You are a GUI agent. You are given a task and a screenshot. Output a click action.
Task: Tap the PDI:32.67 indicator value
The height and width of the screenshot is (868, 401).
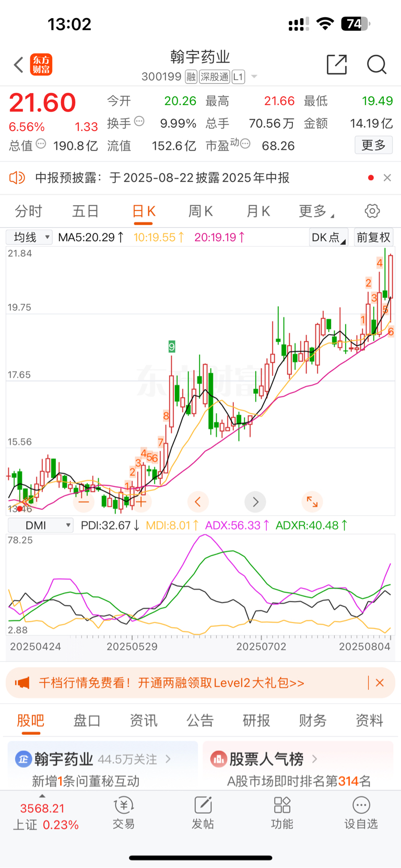(x=110, y=525)
